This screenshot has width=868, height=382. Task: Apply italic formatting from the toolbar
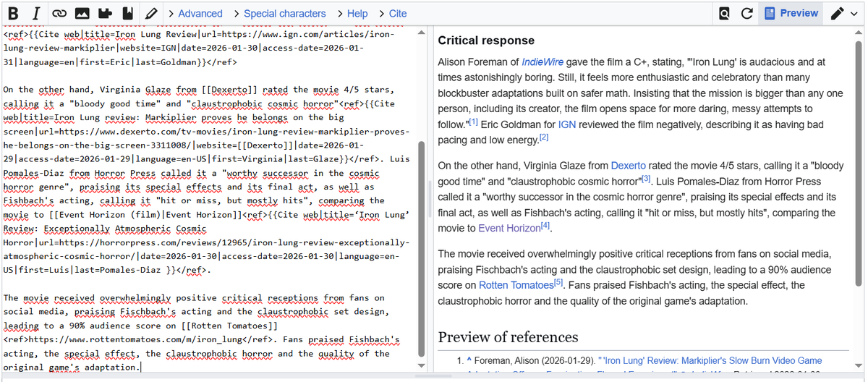(36, 14)
